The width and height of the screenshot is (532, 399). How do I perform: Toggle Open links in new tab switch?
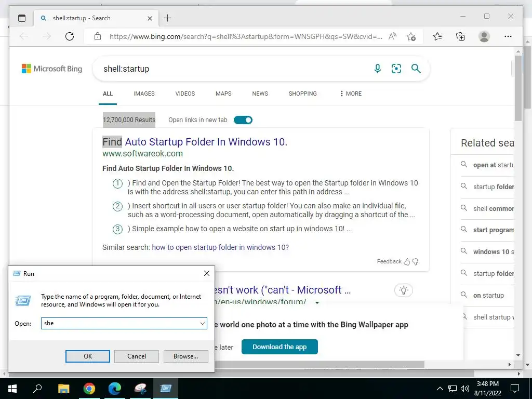click(x=243, y=120)
